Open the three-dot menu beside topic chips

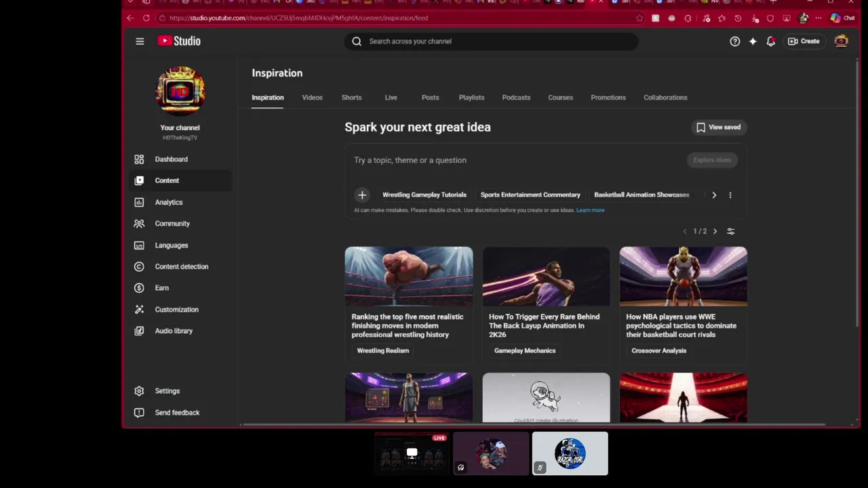tap(730, 195)
